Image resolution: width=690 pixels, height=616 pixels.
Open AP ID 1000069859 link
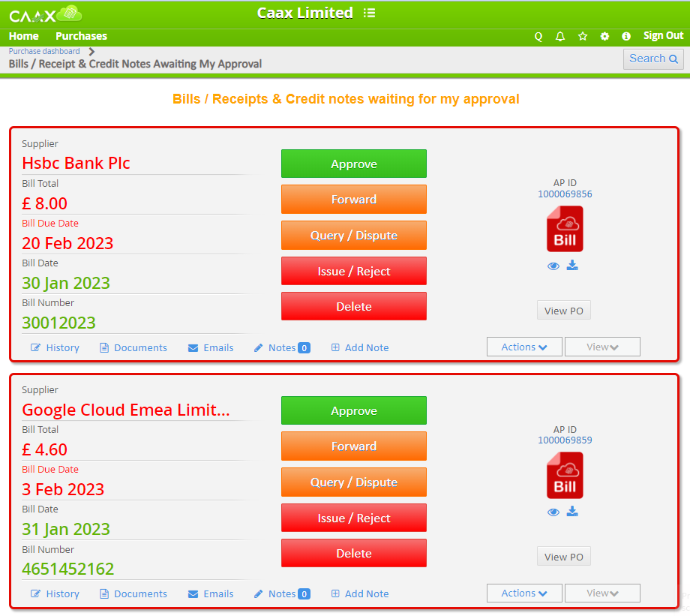click(x=565, y=440)
